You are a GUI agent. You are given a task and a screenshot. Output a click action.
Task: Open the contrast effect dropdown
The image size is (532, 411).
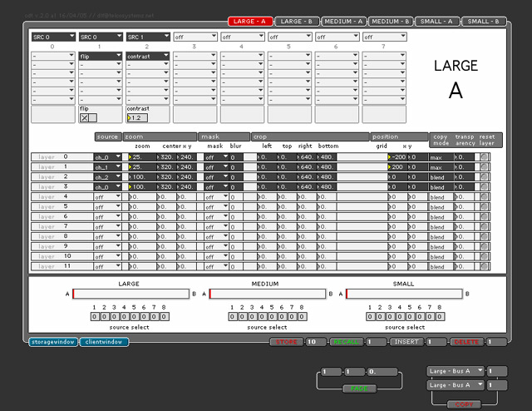(148, 56)
